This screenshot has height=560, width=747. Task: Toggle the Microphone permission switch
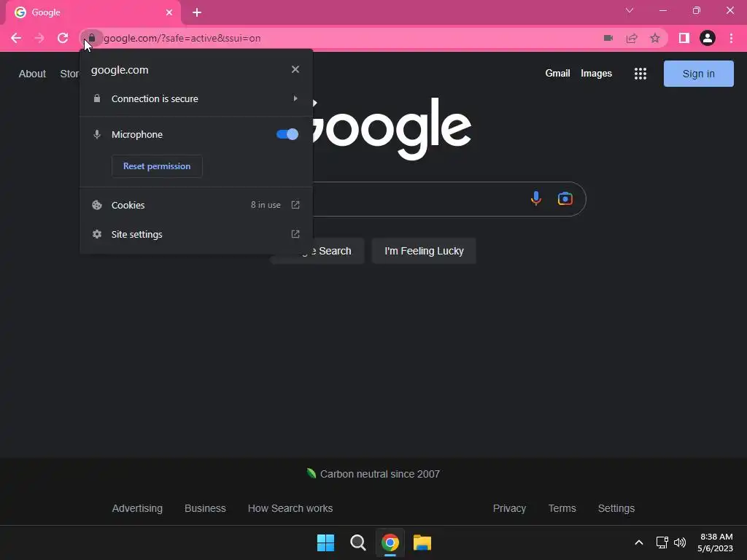click(x=287, y=134)
